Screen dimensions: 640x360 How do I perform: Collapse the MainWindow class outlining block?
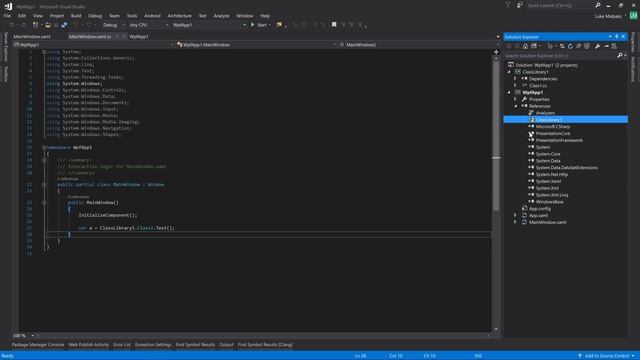point(44,184)
